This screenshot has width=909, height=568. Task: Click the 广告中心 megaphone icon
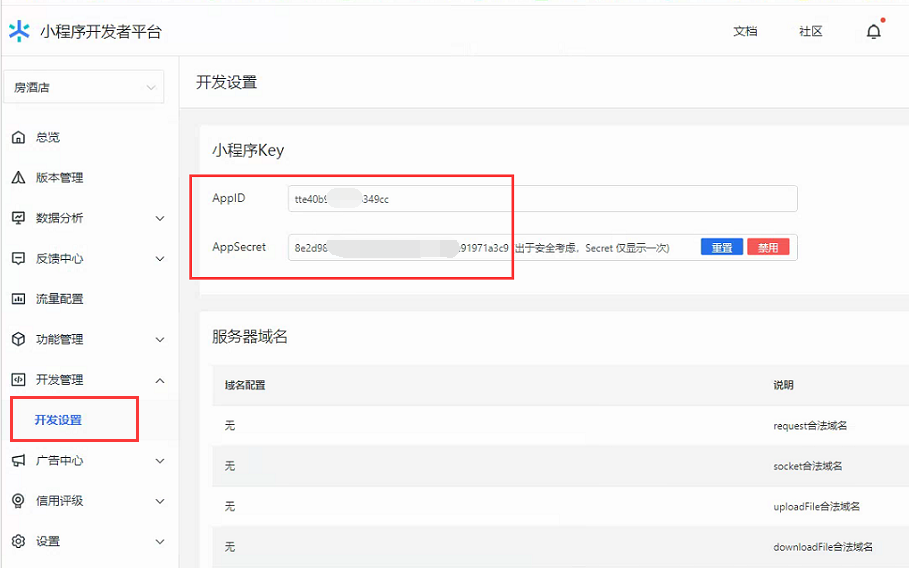pos(18,461)
